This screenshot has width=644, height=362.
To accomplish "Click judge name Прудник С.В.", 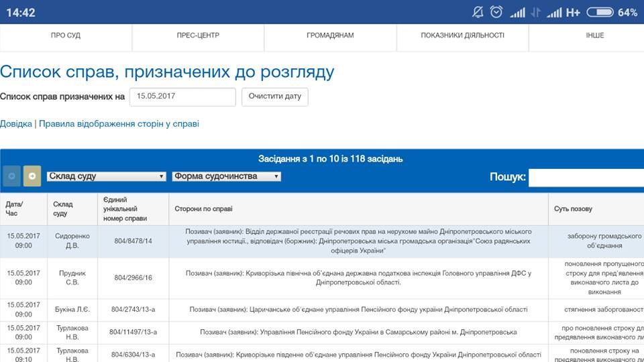I will pyautogui.click(x=72, y=278).
